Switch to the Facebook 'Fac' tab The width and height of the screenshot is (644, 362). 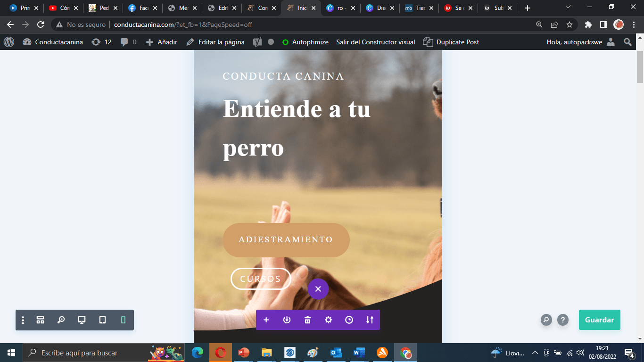[x=142, y=8]
